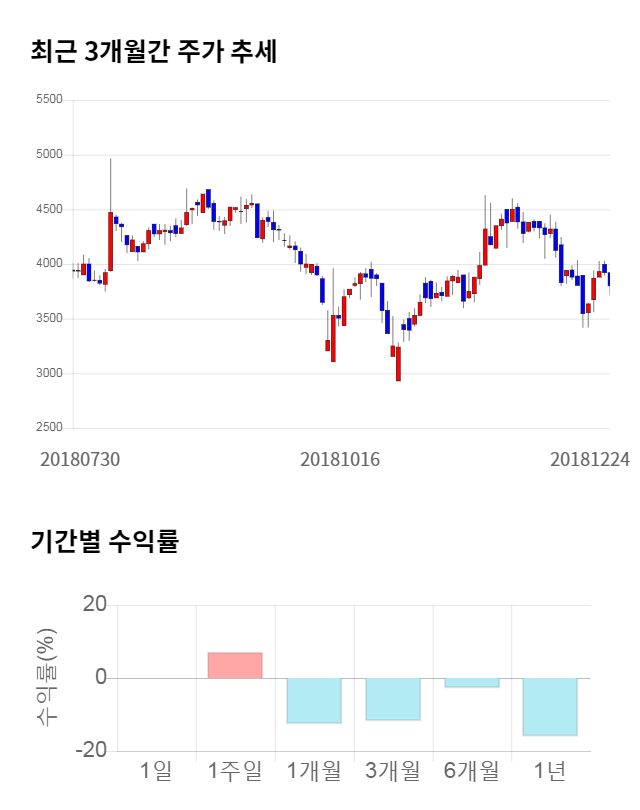Screen dimensions: 640x810
Task: Click the 5500 price axis label
Action: 48,100
